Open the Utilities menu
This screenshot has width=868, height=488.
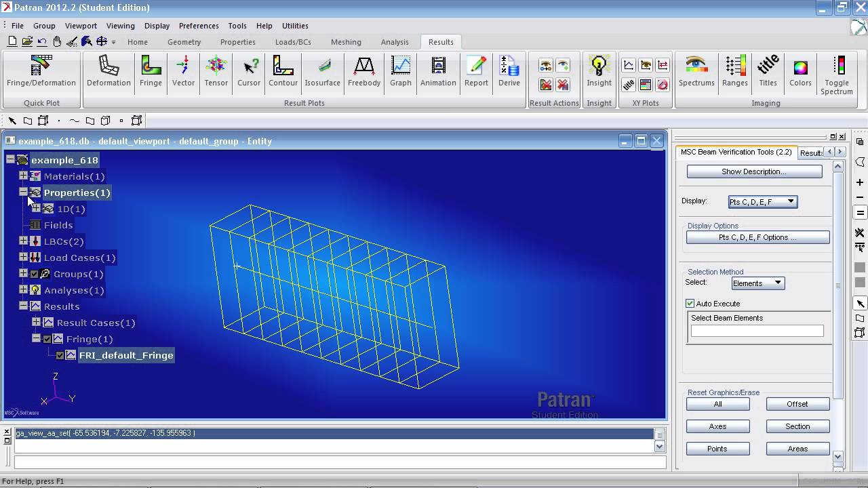[295, 26]
